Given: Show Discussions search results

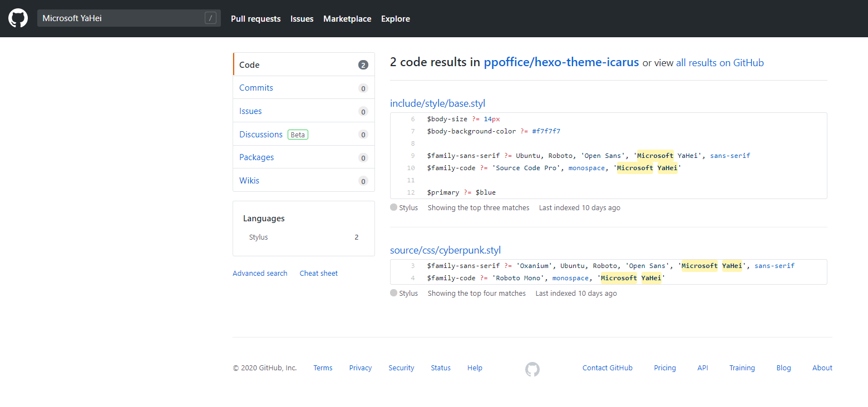Looking at the screenshot, I should tap(260, 135).
